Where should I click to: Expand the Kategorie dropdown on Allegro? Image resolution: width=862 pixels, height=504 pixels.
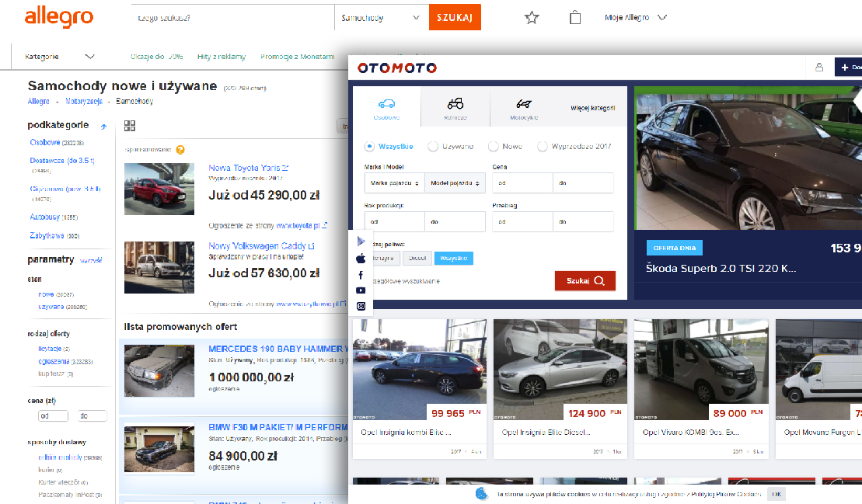tap(60, 57)
